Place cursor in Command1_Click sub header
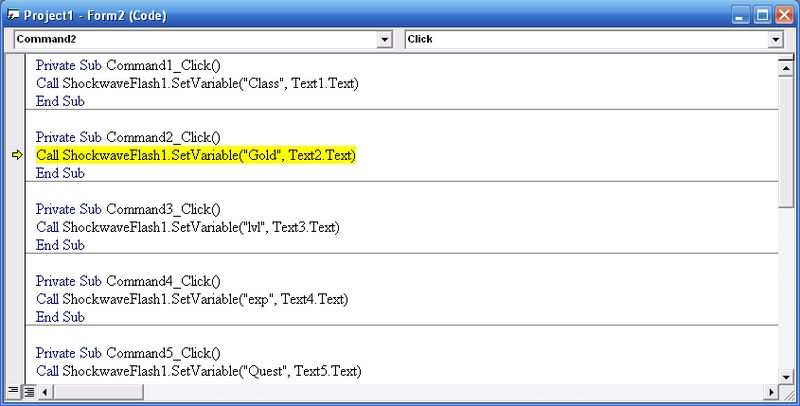Viewport: 800px width, 406px height. click(x=128, y=65)
